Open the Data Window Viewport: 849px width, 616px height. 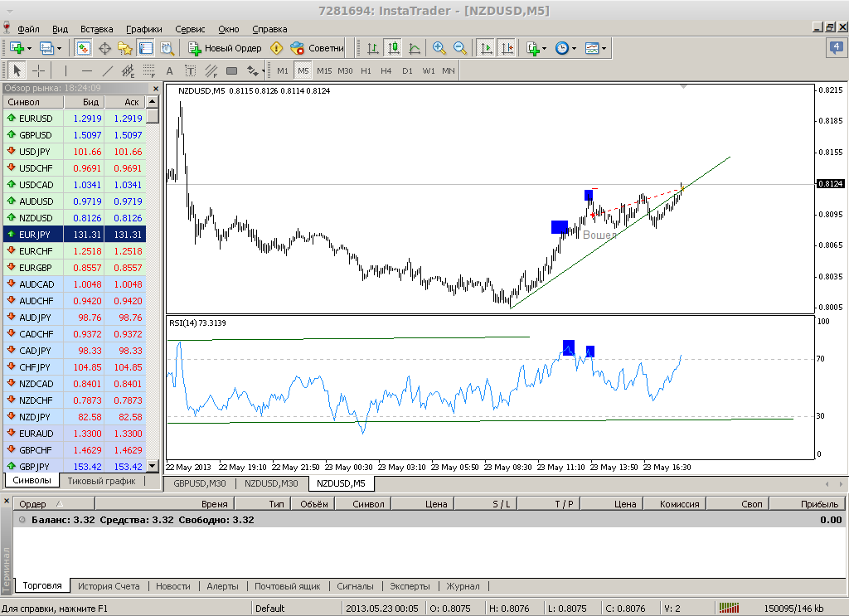pyautogui.click(x=104, y=48)
